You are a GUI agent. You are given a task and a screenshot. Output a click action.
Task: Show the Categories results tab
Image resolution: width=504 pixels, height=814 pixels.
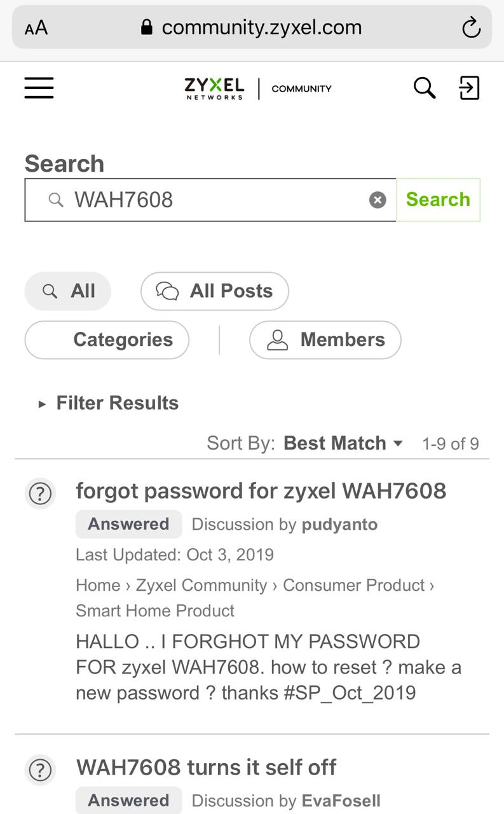[x=107, y=340]
